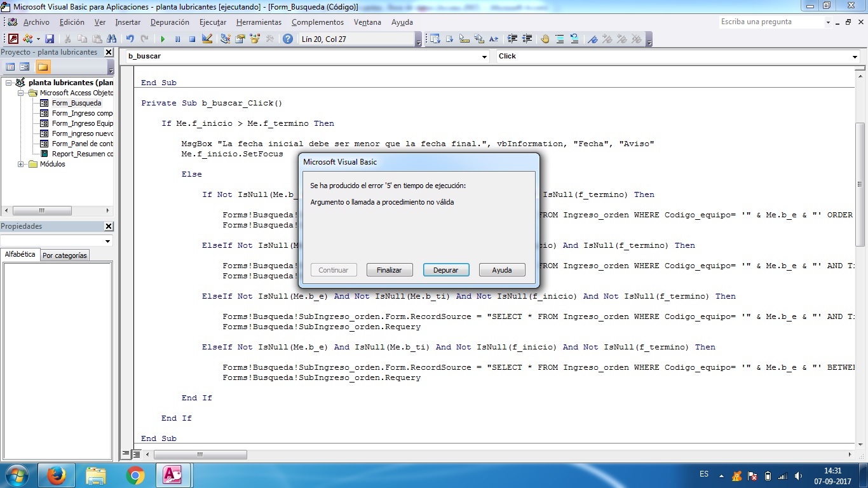The height and width of the screenshot is (488, 868).
Task: Open the Object Browser toolbar icon
Action: (x=255, y=39)
